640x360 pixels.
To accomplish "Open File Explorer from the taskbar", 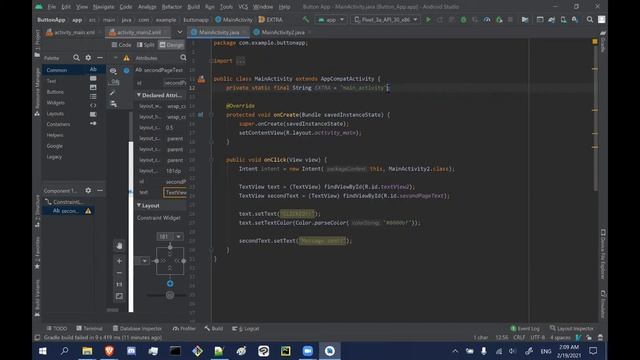I will [x=87, y=351].
